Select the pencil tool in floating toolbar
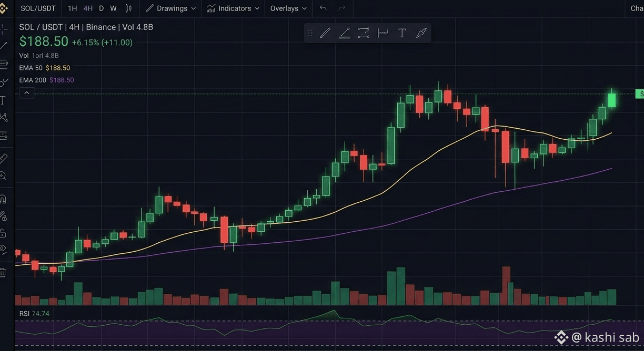 pos(325,33)
